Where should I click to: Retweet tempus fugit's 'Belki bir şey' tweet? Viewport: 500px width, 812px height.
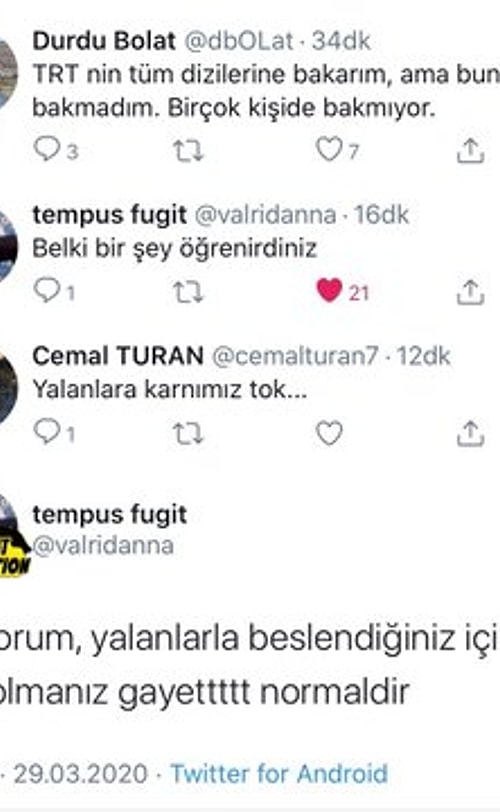(188, 292)
